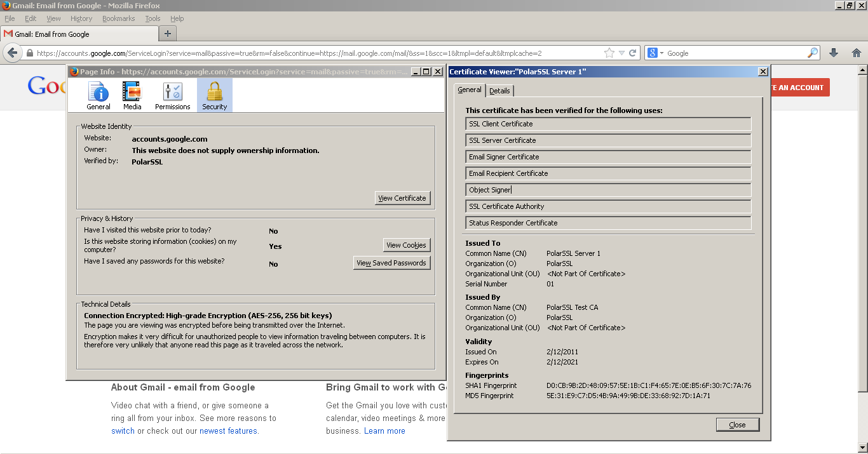Click the Back arrow navigation button
This screenshot has width=868, height=454.
(x=11, y=53)
